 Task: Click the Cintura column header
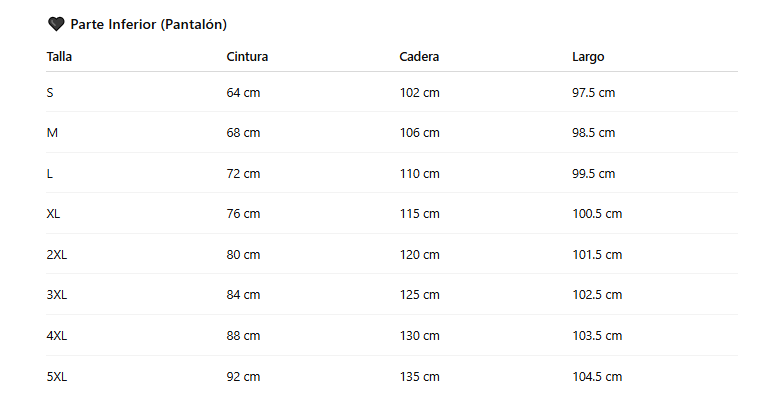pos(247,57)
